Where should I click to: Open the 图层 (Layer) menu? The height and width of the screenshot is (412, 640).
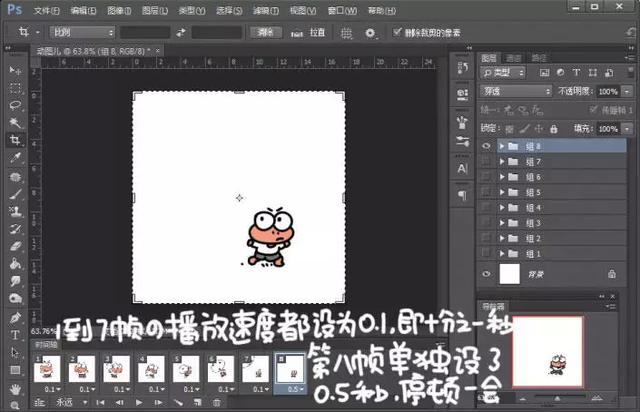[x=155, y=11]
